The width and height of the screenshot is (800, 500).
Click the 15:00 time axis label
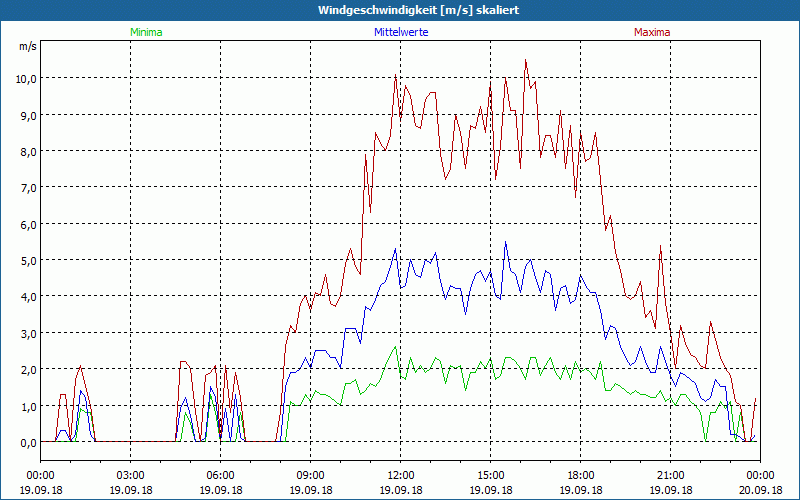click(490, 476)
